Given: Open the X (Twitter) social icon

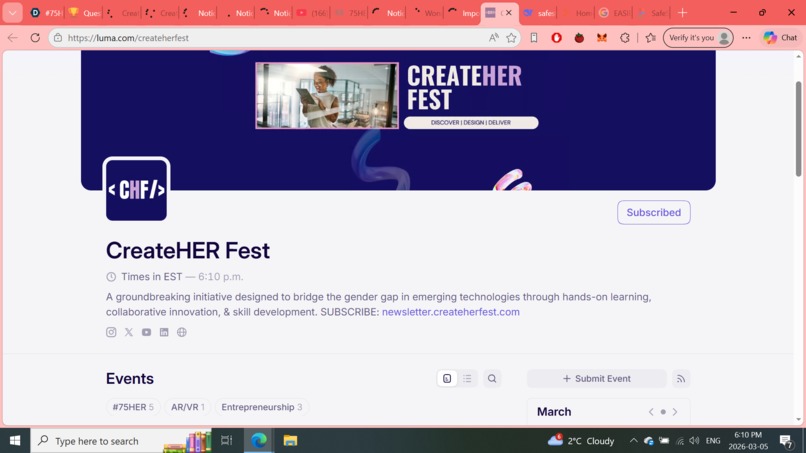Looking at the screenshot, I should tap(129, 332).
